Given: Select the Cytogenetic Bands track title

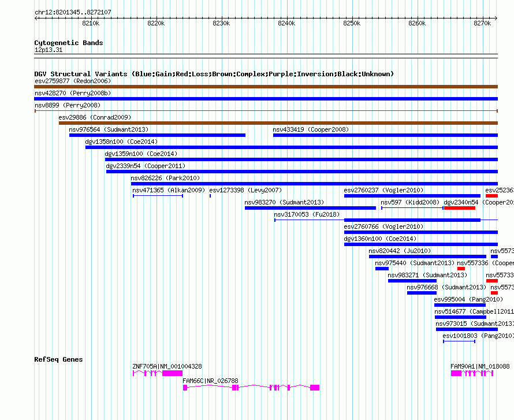Looking at the screenshot, I should point(69,43).
